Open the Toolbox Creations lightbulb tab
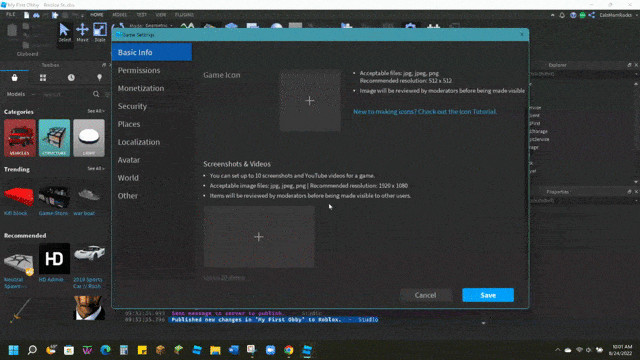 point(99,78)
